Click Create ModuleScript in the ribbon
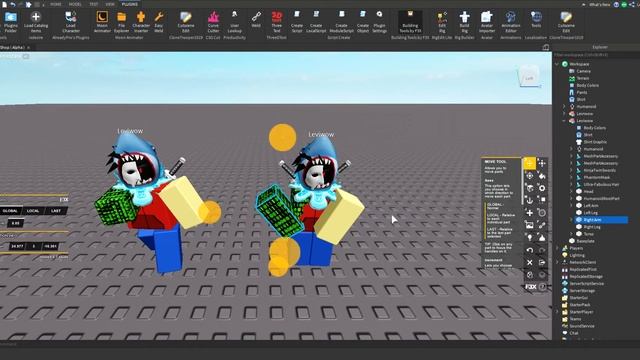The width and height of the screenshot is (640, 360). tap(341, 22)
